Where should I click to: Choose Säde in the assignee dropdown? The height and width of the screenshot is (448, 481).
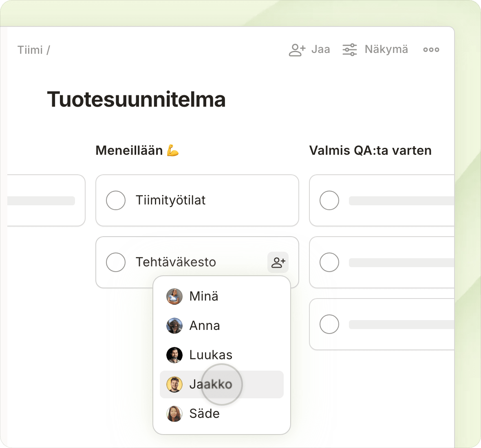click(x=221, y=414)
